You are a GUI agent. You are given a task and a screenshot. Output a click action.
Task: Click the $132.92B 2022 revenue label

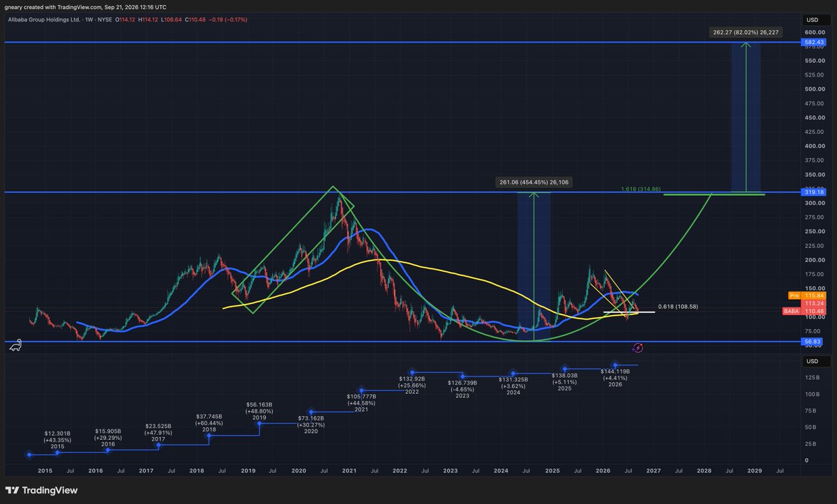click(412, 385)
